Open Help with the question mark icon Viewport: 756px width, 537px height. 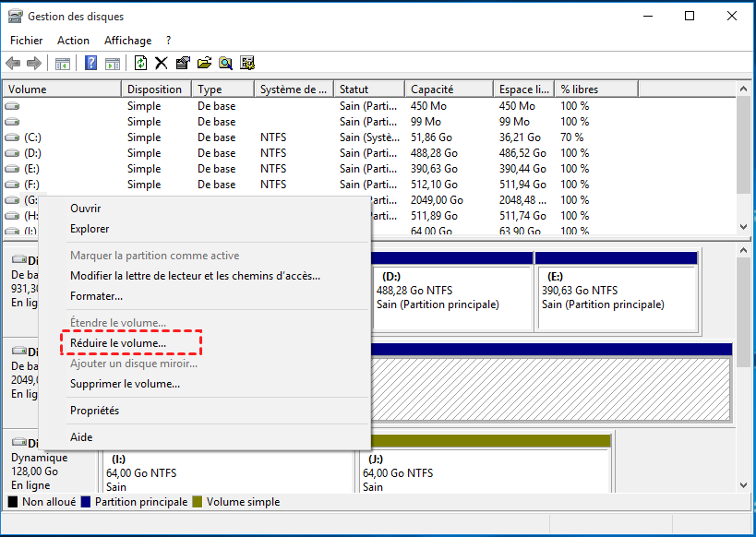pyautogui.click(x=90, y=63)
